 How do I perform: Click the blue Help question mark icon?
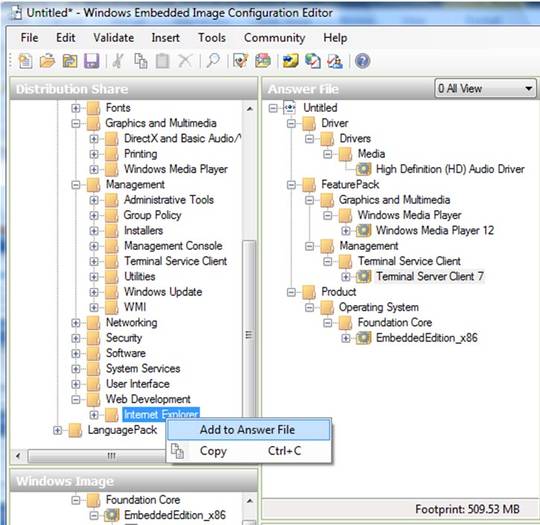tap(362, 61)
